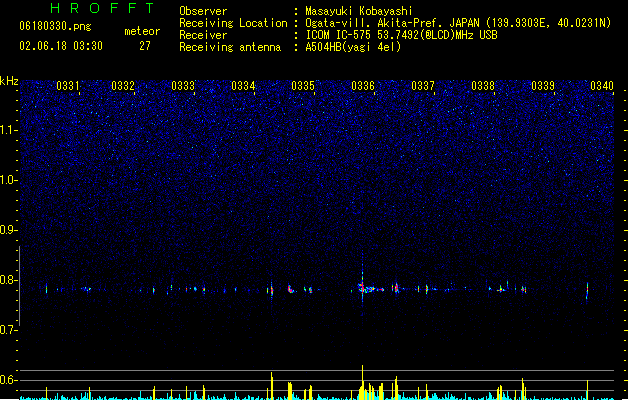Click the 0336 time marker
The width and height of the screenshot is (629, 400).
coord(363,86)
